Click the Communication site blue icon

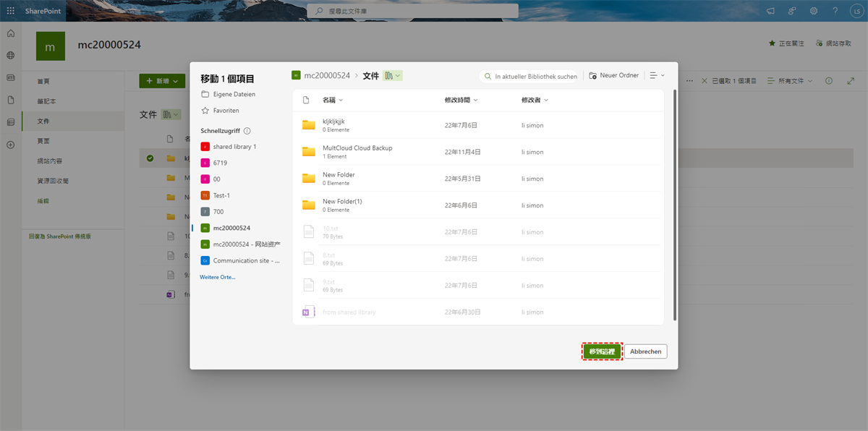click(x=205, y=260)
